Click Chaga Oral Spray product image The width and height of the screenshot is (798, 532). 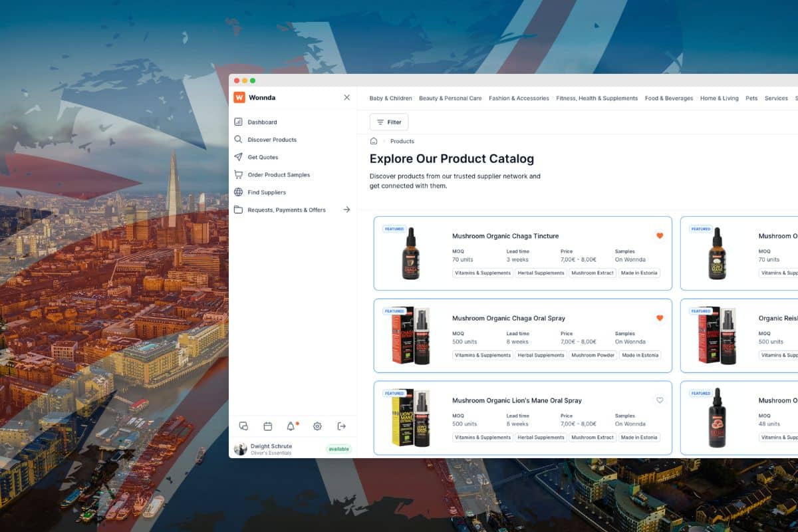coord(411,336)
